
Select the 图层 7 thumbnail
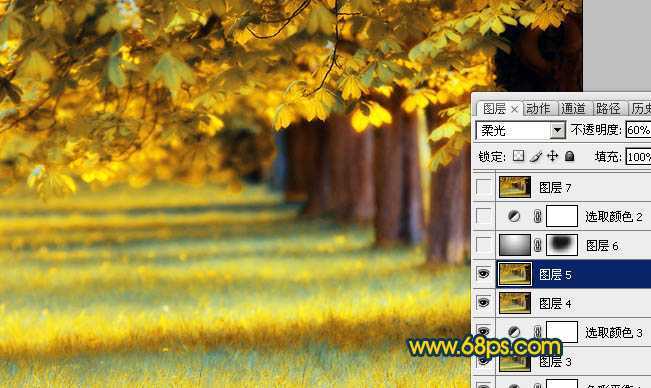(515, 187)
